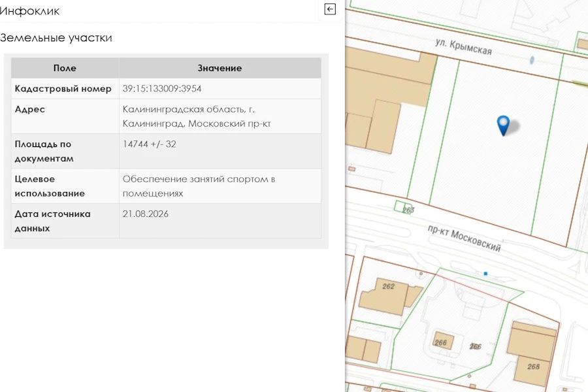Click the Инфоклик panel title
Image resolution: width=588 pixels, height=392 pixels.
pyautogui.click(x=29, y=11)
